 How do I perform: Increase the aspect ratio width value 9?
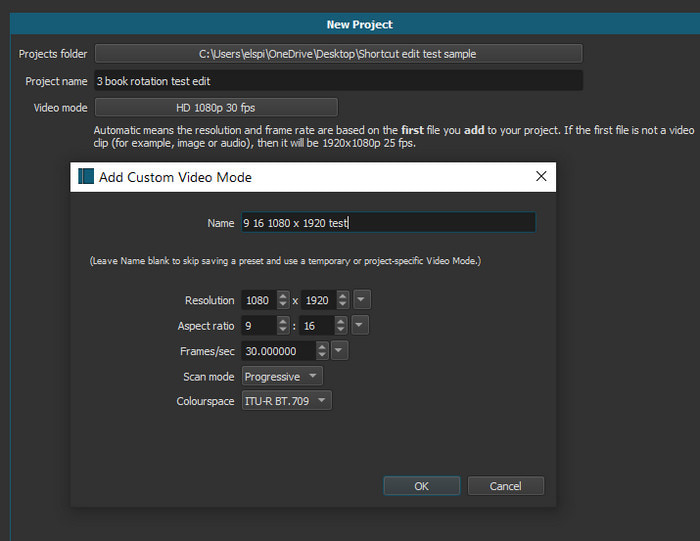[x=283, y=321]
